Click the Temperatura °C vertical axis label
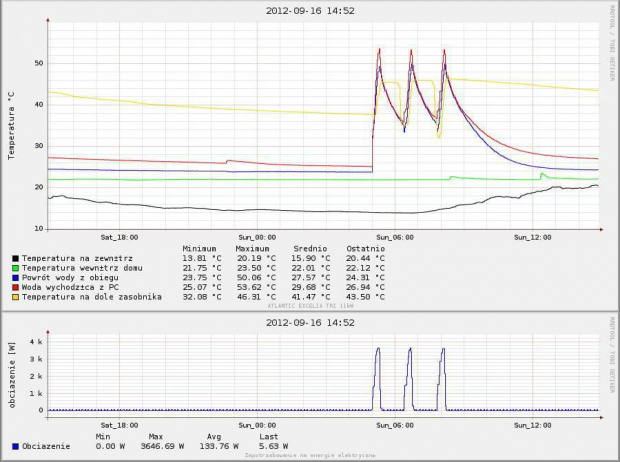The width and height of the screenshot is (620, 462). click(x=12, y=126)
